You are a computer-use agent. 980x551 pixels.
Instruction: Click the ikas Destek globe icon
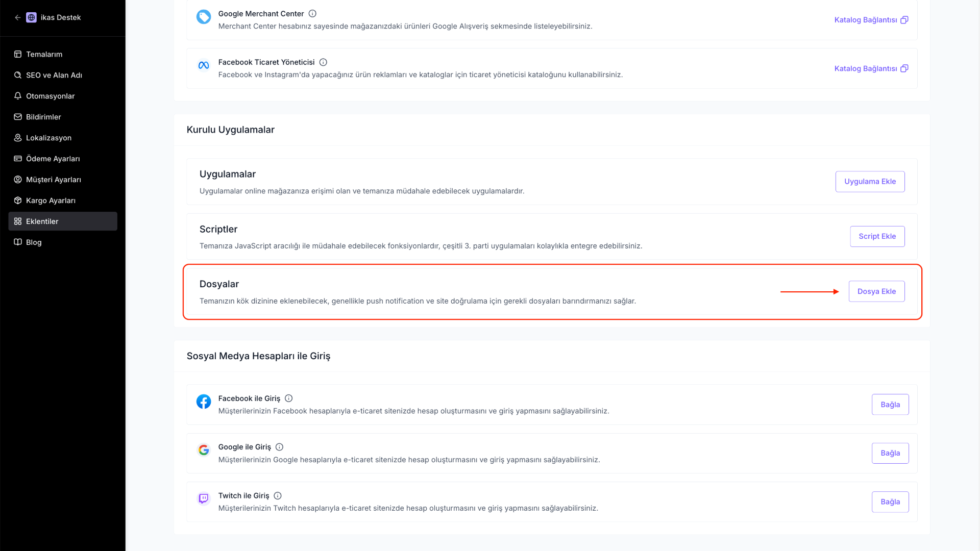(x=31, y=17)
